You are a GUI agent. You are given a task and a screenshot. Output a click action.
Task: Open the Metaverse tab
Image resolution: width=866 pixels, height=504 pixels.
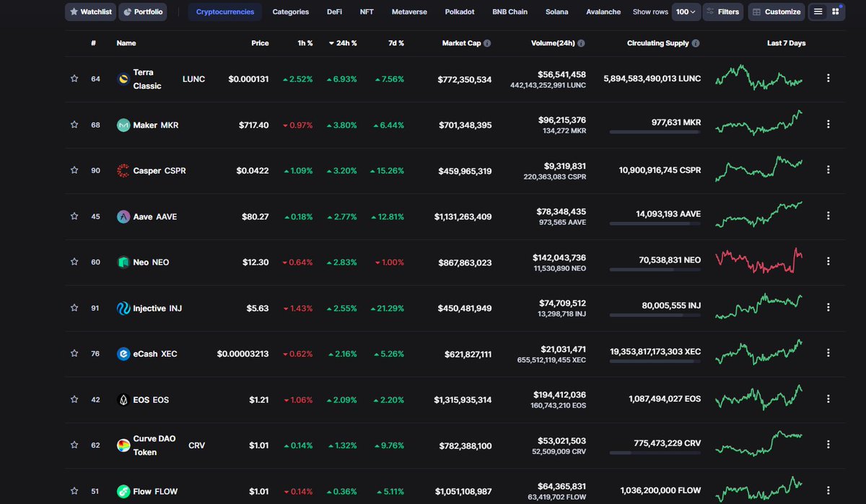click(x=409, y=12)
